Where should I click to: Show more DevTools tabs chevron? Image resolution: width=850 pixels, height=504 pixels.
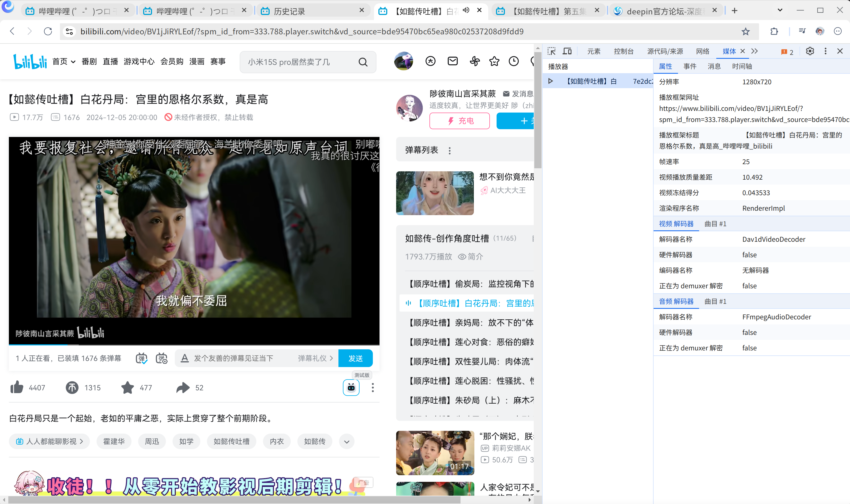(755, 51)
